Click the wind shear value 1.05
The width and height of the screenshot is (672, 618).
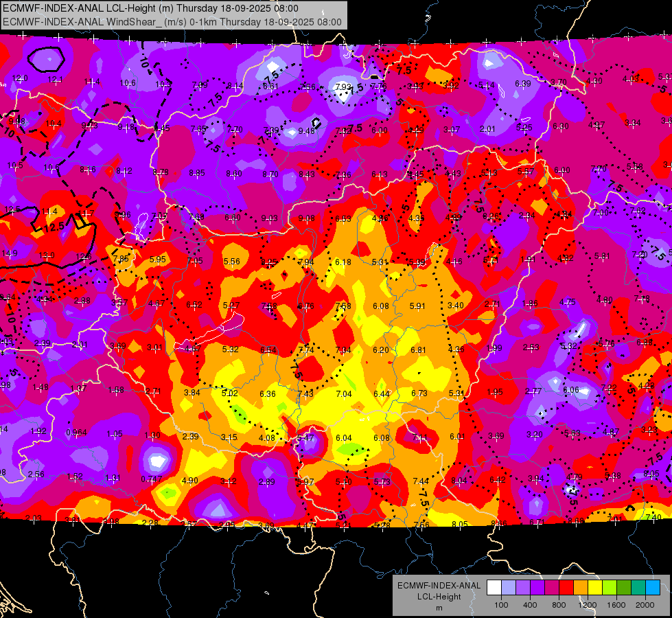pyautogui.click(x=115, y=433)
